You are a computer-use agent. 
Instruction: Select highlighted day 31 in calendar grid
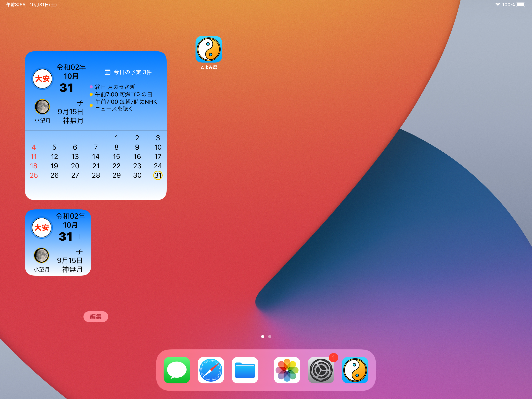(158, 175)
